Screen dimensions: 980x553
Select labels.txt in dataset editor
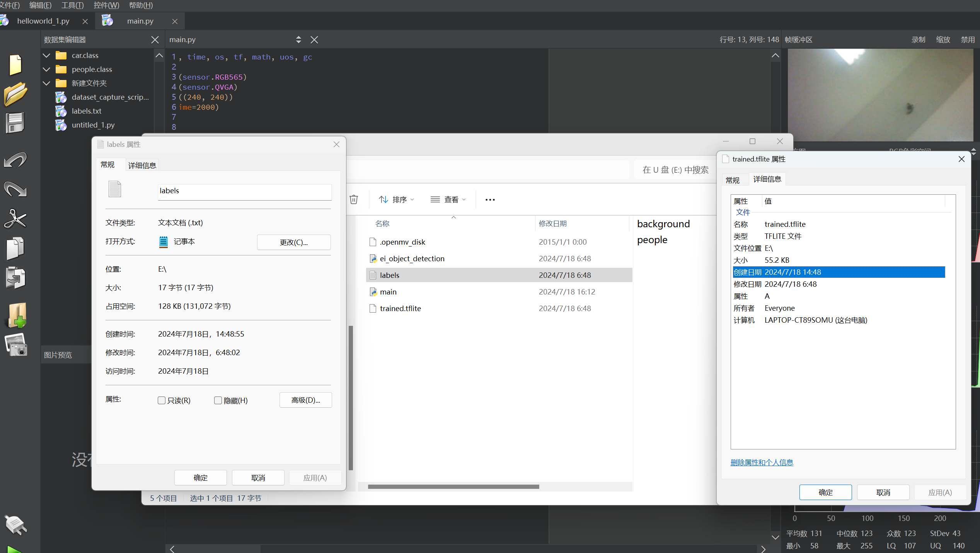tap(87, 111)
